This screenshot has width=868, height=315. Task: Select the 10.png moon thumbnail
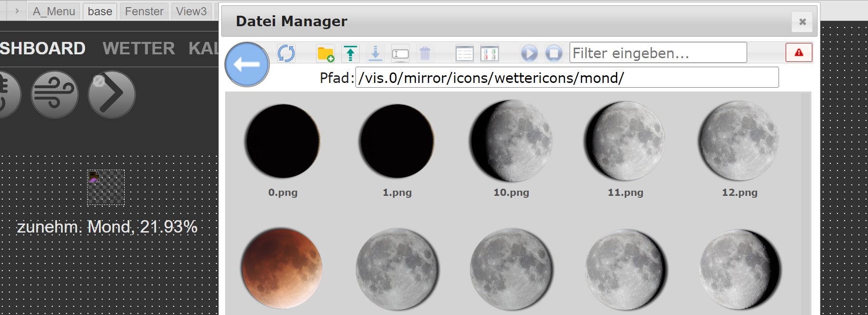click(x=511, y=141)
